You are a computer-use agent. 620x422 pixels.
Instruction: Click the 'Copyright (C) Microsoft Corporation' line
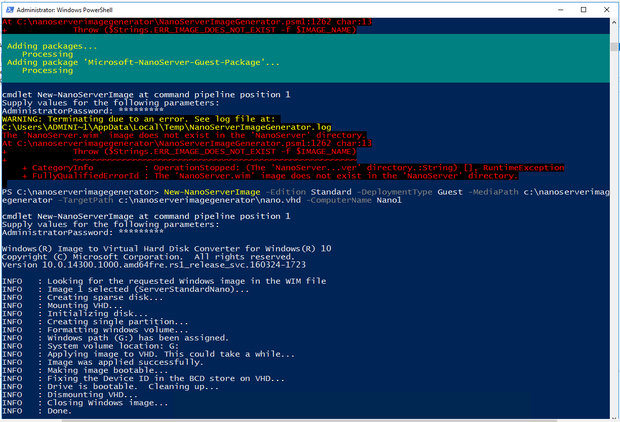[146, 257]
